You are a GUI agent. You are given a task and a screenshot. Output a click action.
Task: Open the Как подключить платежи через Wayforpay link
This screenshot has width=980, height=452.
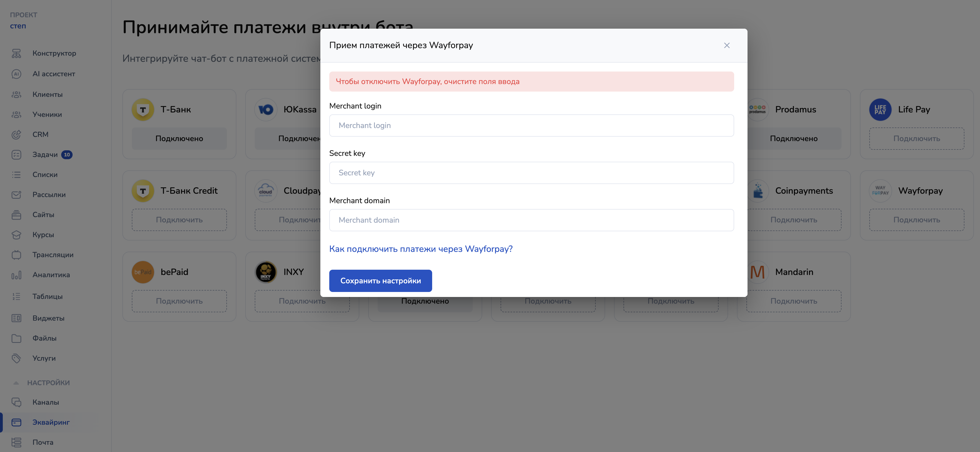[x=421, y=249]
